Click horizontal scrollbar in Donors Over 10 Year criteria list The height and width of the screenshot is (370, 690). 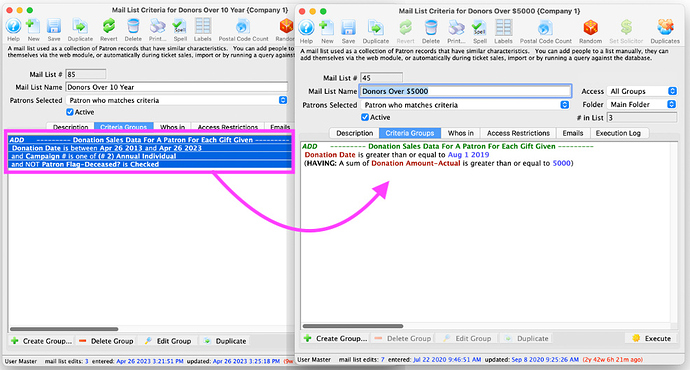[x=64, y=329]
